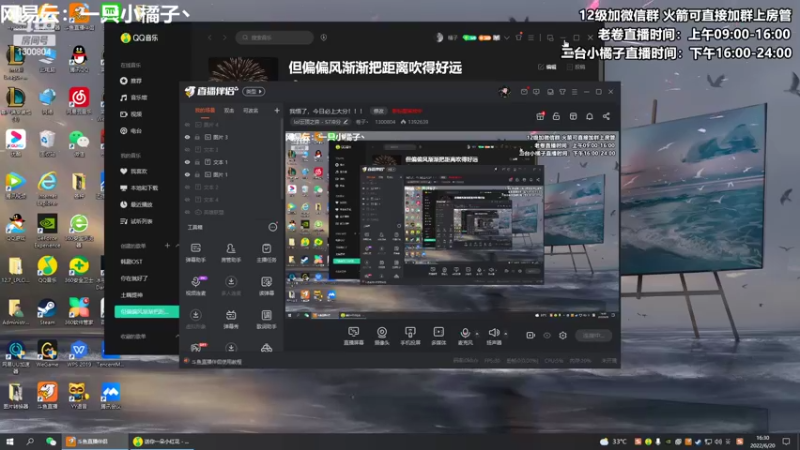The height and width of the screenshot is (450, 800).
Task: Open the GeForce Experience desktop shortcut
Action: (47, 231)
